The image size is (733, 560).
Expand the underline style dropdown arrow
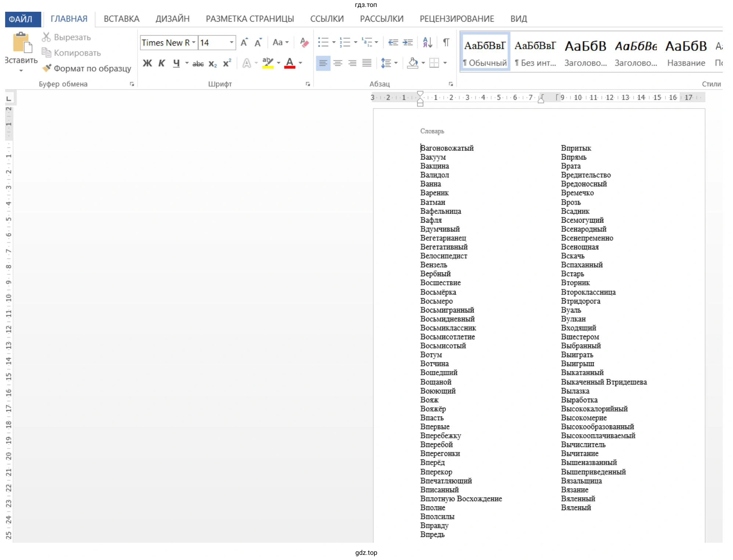(187, 63)
